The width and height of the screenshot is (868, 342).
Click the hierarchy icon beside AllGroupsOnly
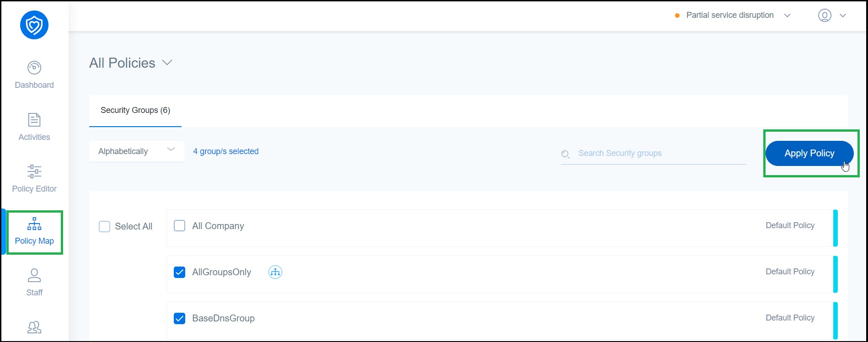click(x=275, y=272)
